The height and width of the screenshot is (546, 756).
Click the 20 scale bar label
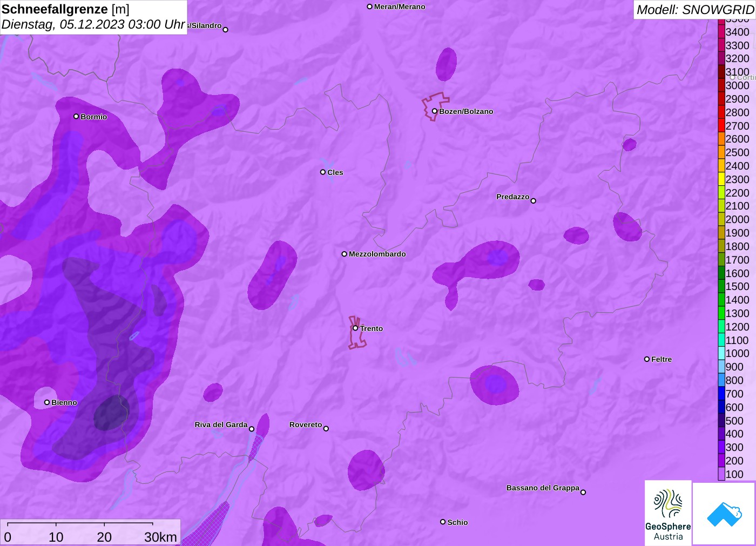click(104, 537)
